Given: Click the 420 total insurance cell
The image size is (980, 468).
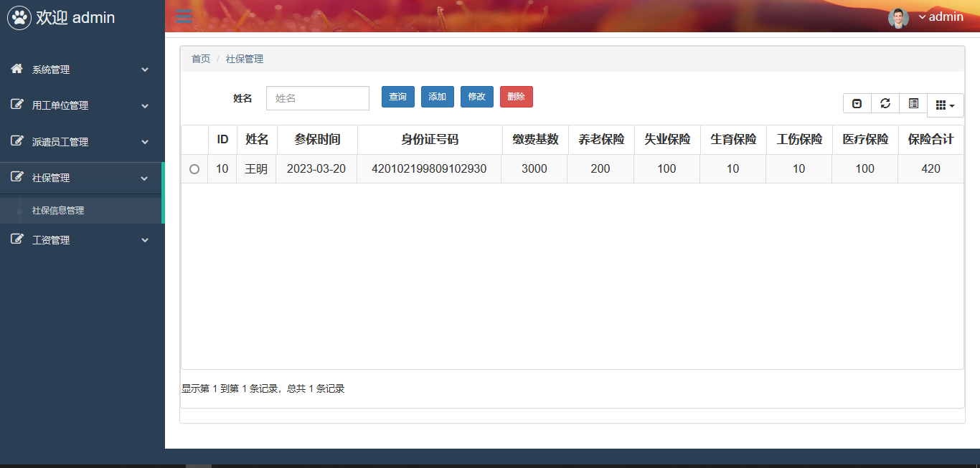Looking at the screenshot, I should [931, 169].
